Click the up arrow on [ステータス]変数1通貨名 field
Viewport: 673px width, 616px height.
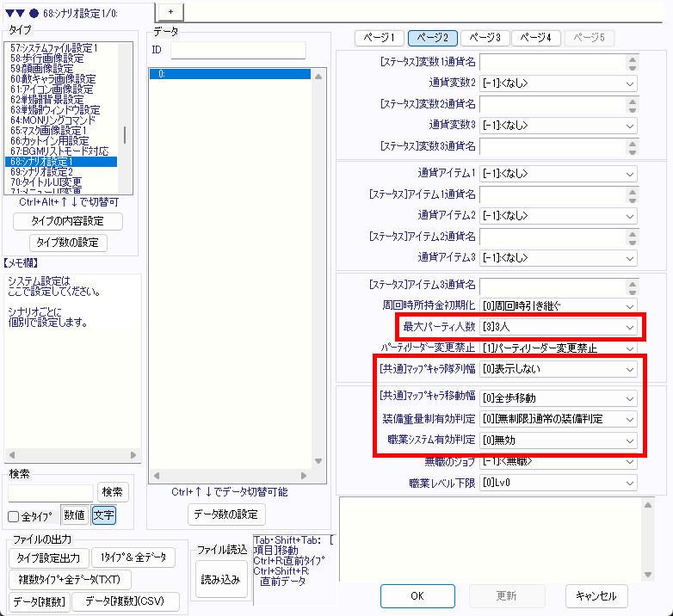point(633,59)
